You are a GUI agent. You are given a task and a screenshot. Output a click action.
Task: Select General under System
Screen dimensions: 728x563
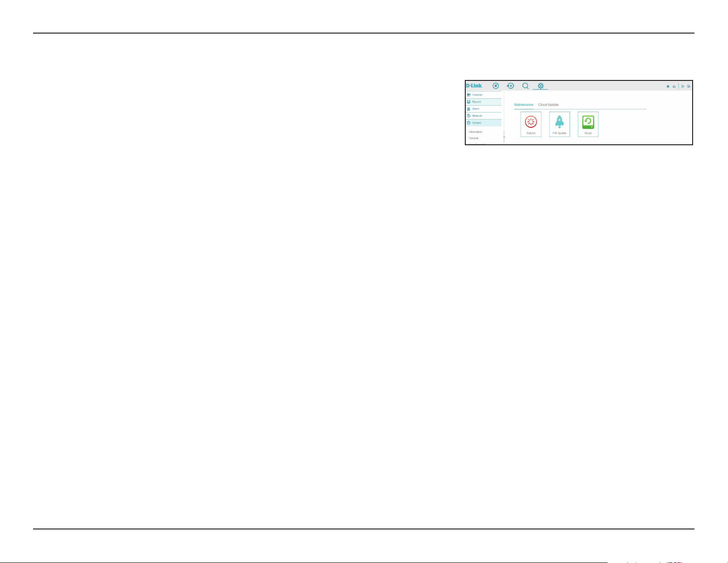474,138
